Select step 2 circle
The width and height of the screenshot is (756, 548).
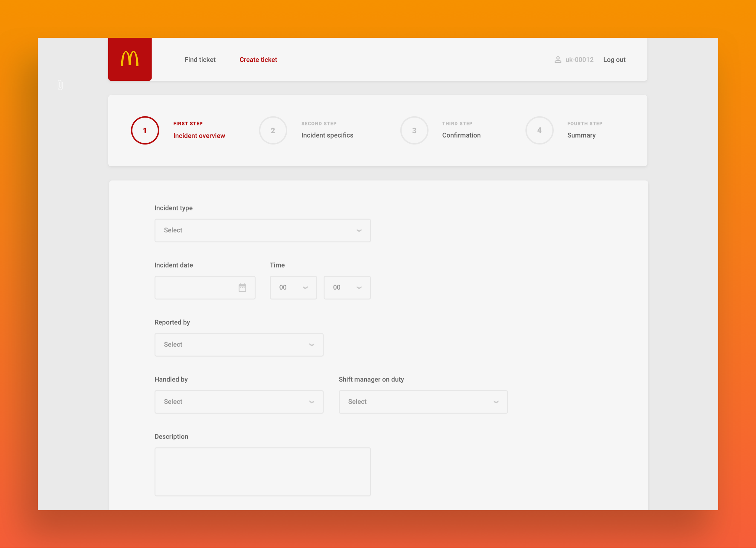coord(273,130)
